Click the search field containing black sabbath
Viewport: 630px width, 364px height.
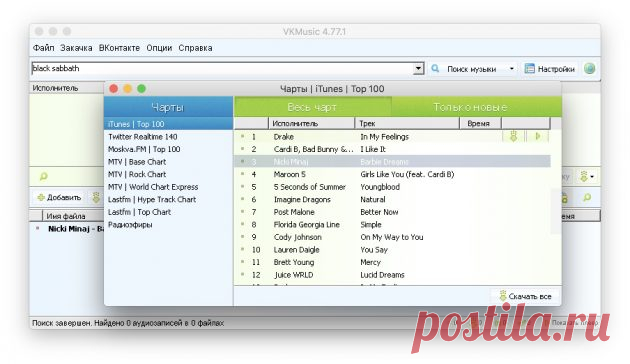pos(222,68)
